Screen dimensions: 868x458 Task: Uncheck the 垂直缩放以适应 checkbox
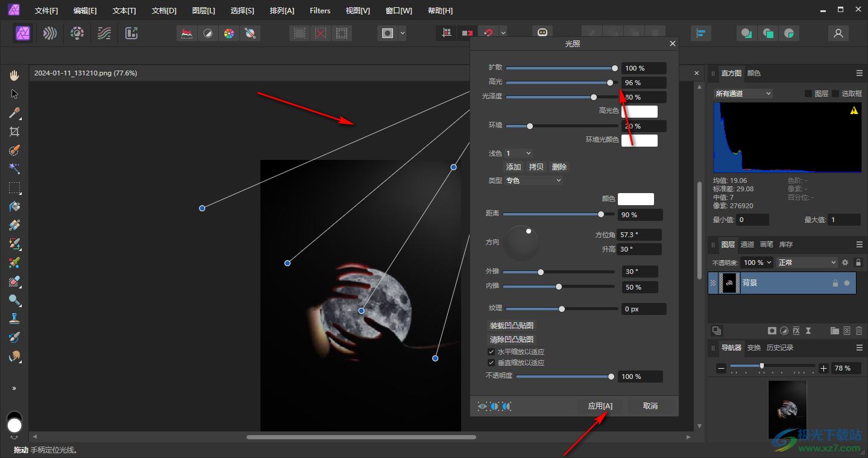pyautogui.click(x=491, y=363)
